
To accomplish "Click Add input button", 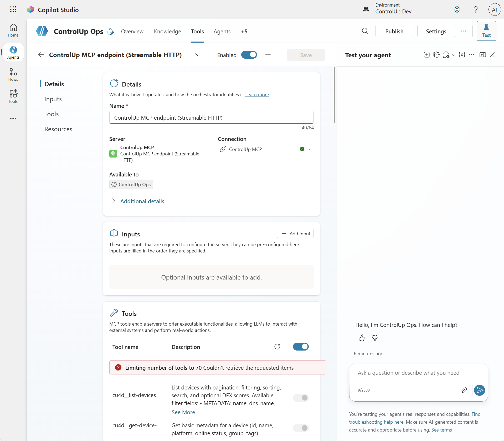I will tap(295, 234).
